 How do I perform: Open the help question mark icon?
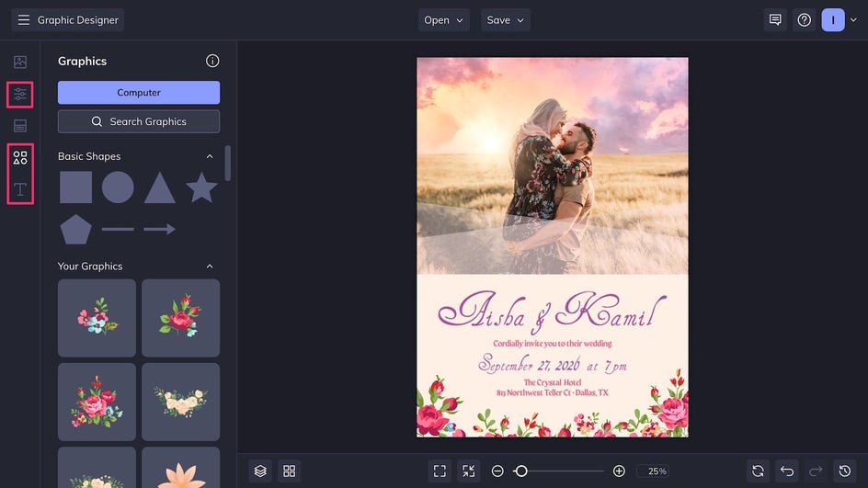(804, 20)
